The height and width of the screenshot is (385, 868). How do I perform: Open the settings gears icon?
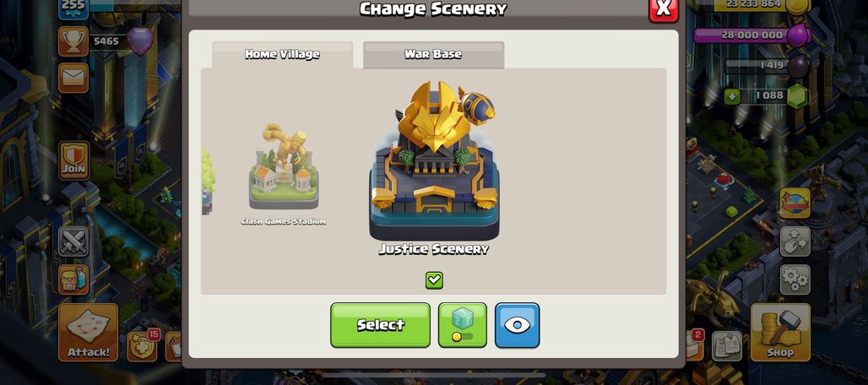pos(795,279)
